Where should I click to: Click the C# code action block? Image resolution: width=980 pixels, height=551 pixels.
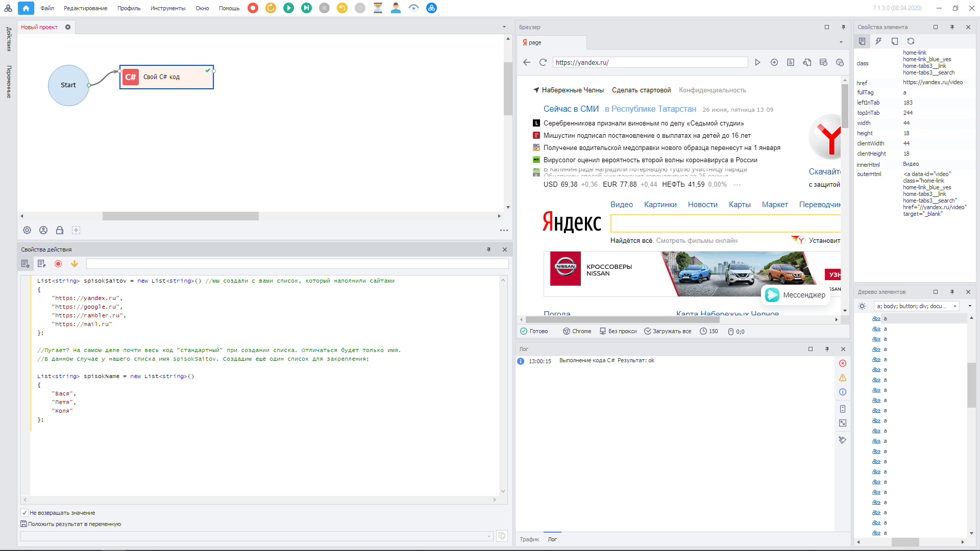166,77
